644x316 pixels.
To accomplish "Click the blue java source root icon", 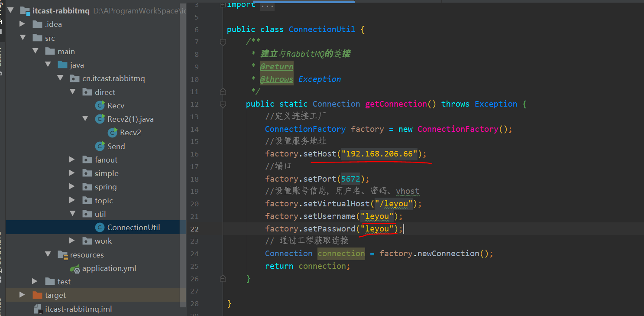I will pyautogui.click(x=63, y=65).
